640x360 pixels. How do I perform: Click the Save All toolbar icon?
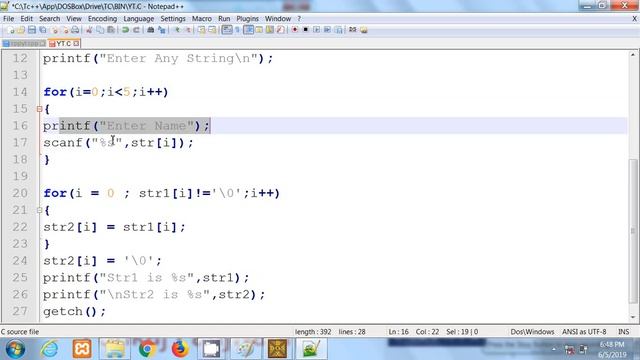[x=42, y=30]
